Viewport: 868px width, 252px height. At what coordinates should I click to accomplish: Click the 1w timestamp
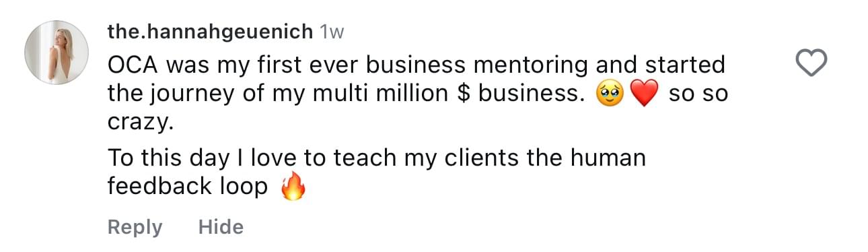(x=331, y=31)
